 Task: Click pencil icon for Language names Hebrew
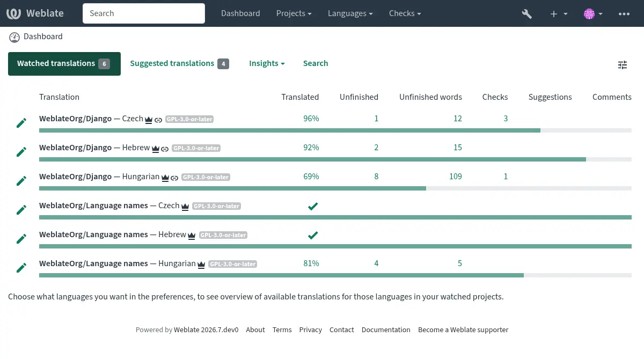[21, 239]
